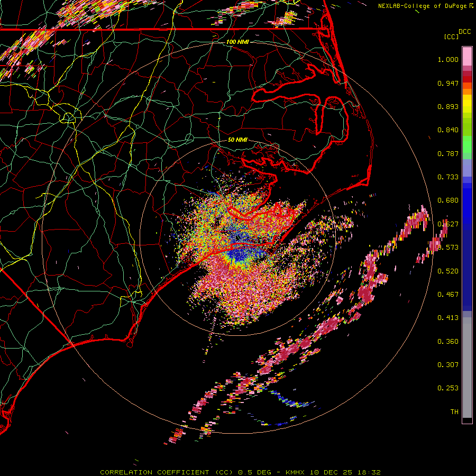
Task: Click the 1.000 value on the color scale
Action: [x=448, y=59]
